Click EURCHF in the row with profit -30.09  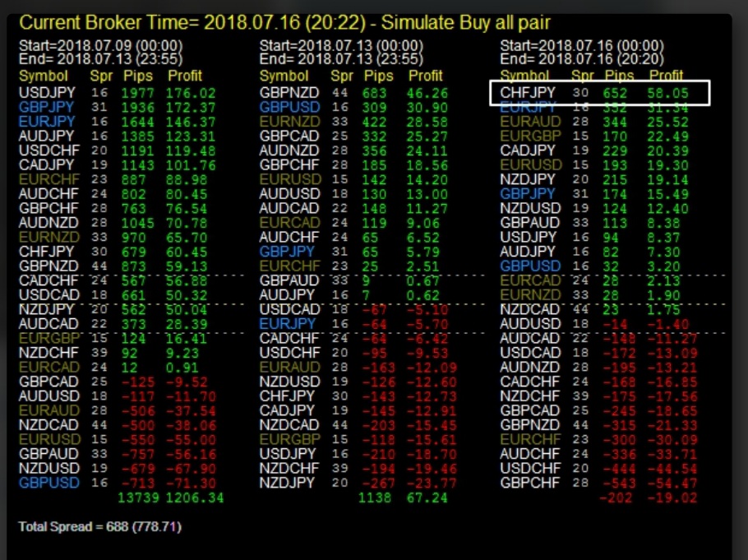530,440
